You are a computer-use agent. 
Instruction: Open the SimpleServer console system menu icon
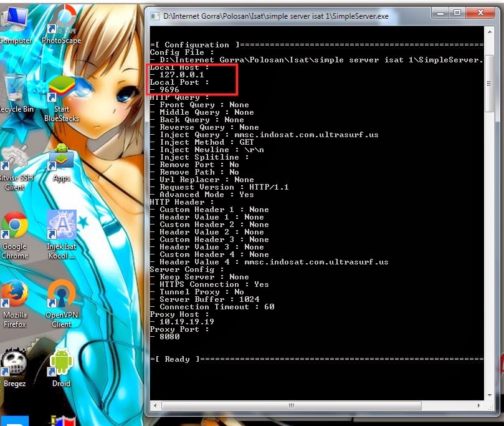click(x=155, y=16)
